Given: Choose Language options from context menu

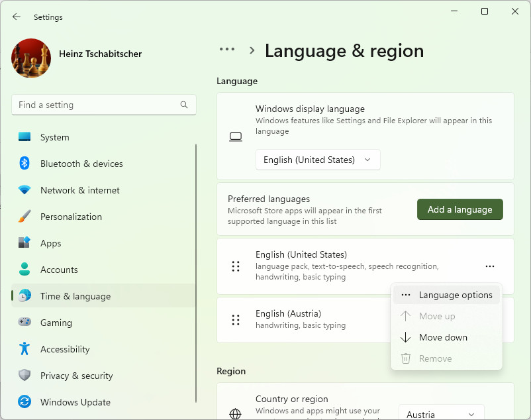Looking at the screenshot, I should pos(446,295).
